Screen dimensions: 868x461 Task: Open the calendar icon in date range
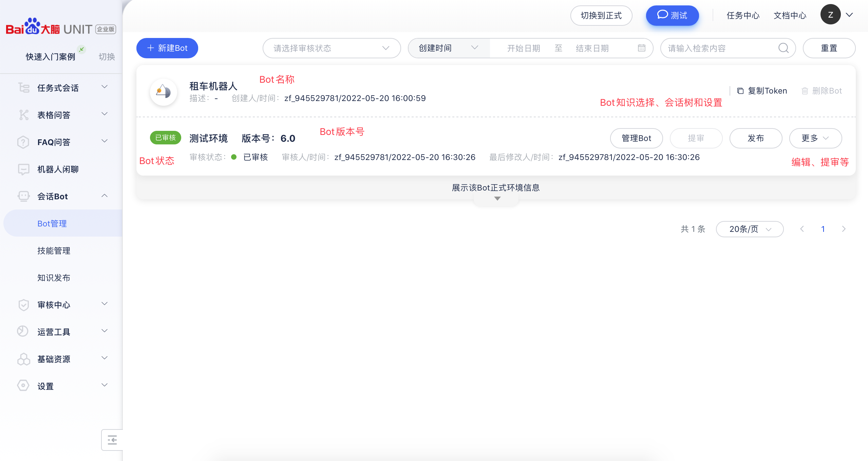[642, 48]
